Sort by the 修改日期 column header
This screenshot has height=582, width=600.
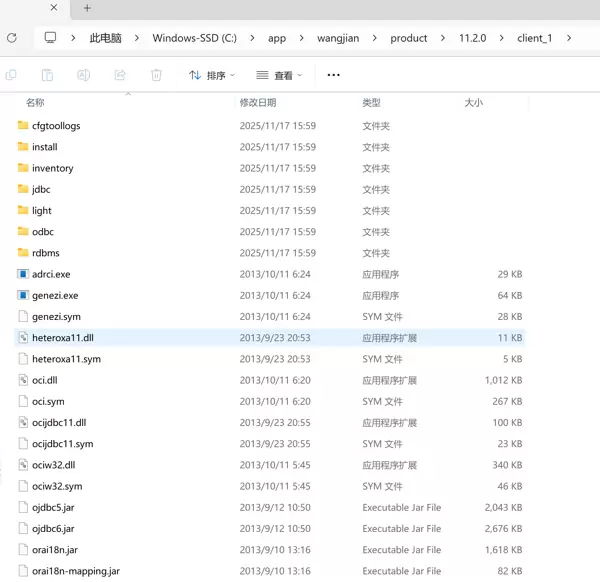(257, 103)
